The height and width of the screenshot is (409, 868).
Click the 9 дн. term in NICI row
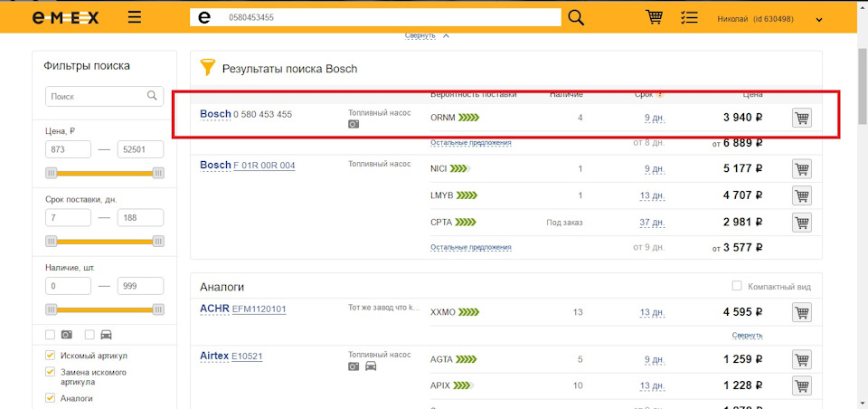[x=655, y=168]
